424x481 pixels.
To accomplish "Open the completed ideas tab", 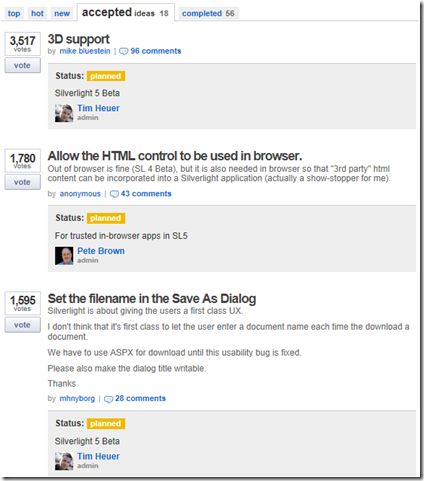I will click(208, 13).
